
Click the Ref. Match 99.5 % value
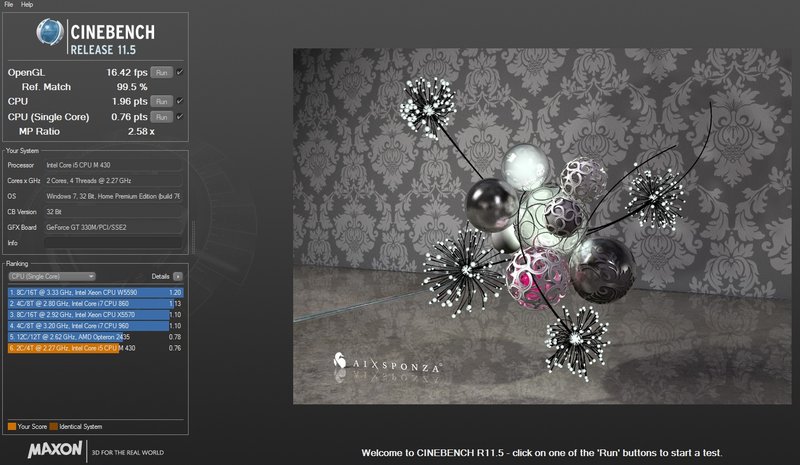pyautogui.click(x=132, y=87)
